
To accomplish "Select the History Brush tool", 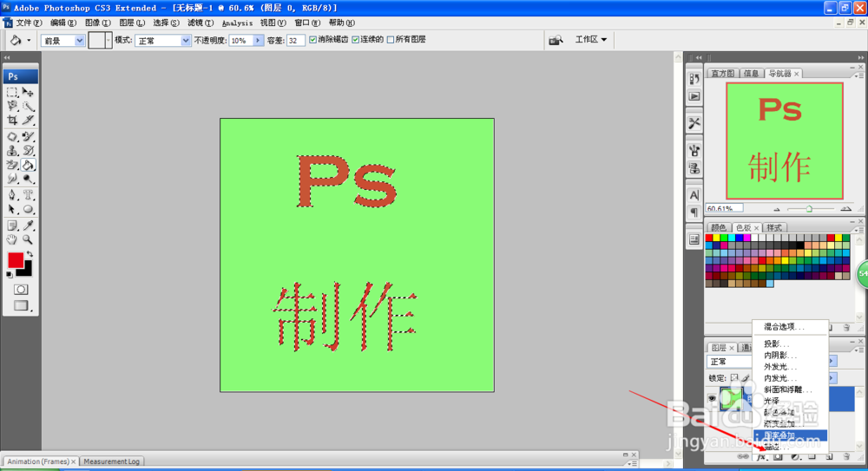I will 28,151.
